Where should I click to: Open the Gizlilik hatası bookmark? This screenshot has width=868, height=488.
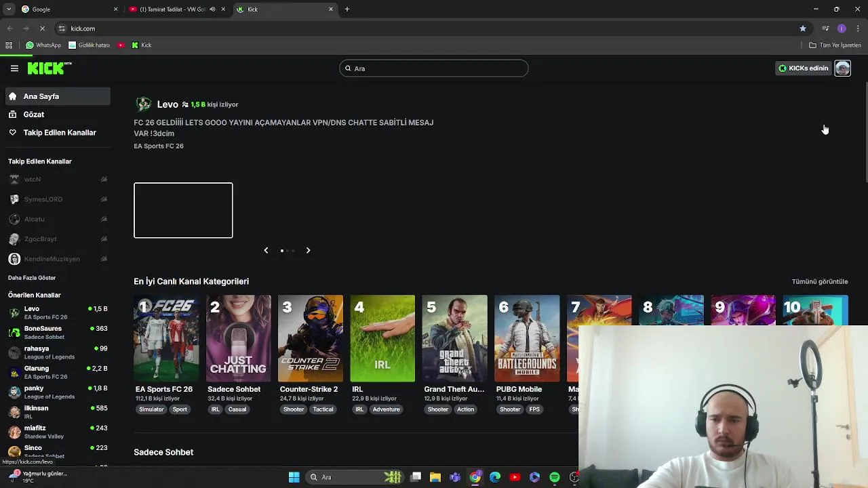tap(89, 45)
